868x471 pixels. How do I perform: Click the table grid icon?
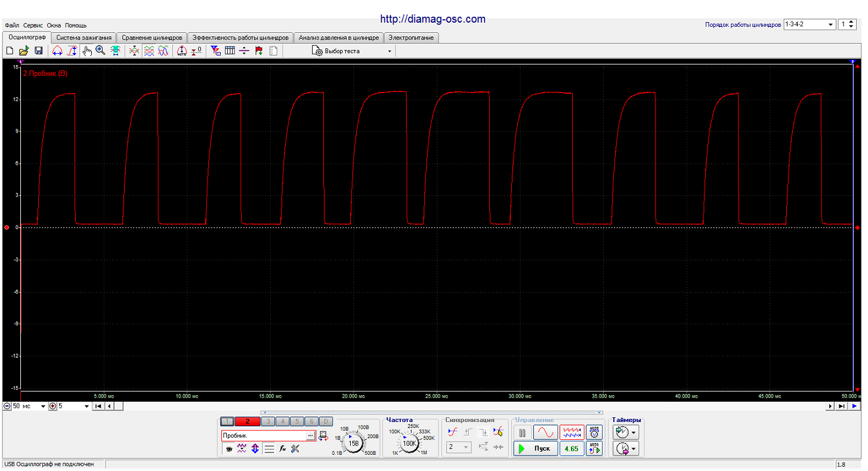tap(230, 51)
